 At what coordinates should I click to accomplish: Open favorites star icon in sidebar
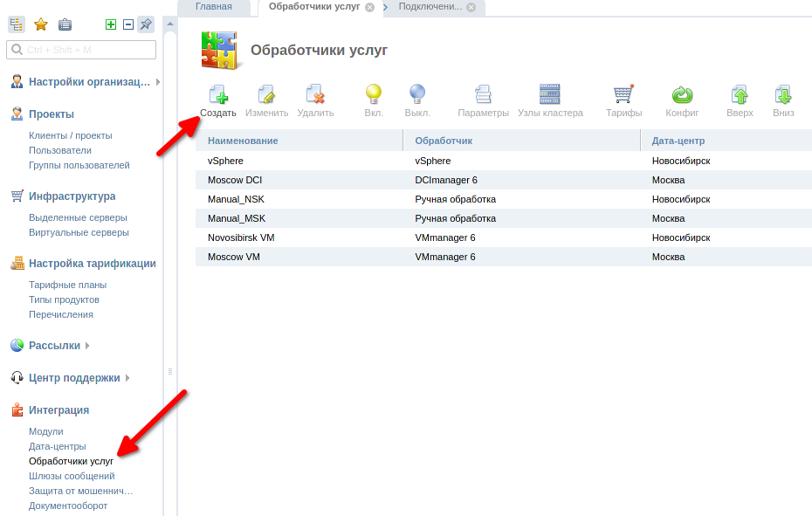(41, 24)
